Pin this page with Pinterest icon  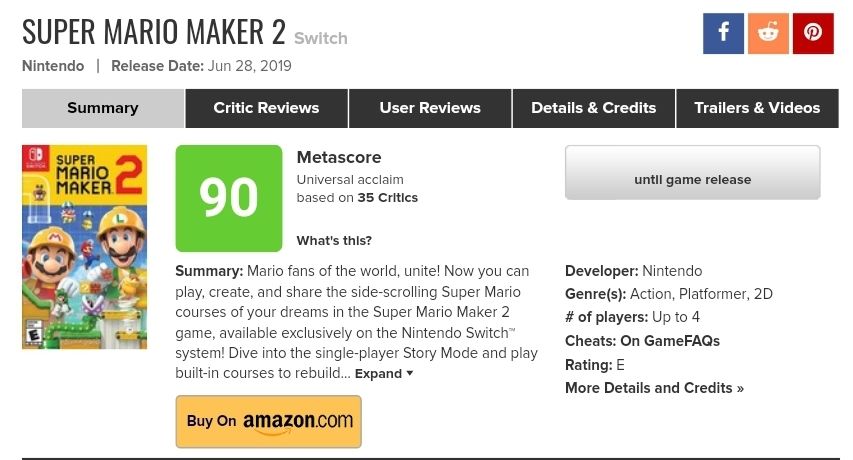(813, 33)
